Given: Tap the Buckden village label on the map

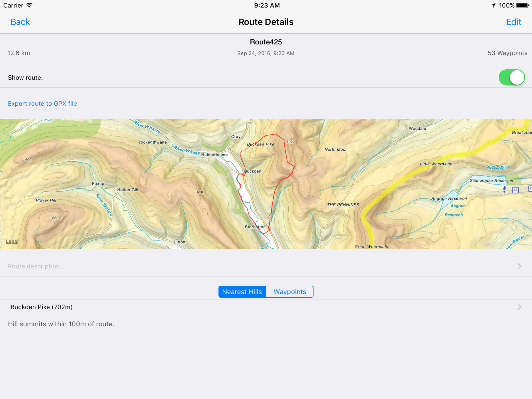Looking at the screenshot, I should click(x=253, y=171).
